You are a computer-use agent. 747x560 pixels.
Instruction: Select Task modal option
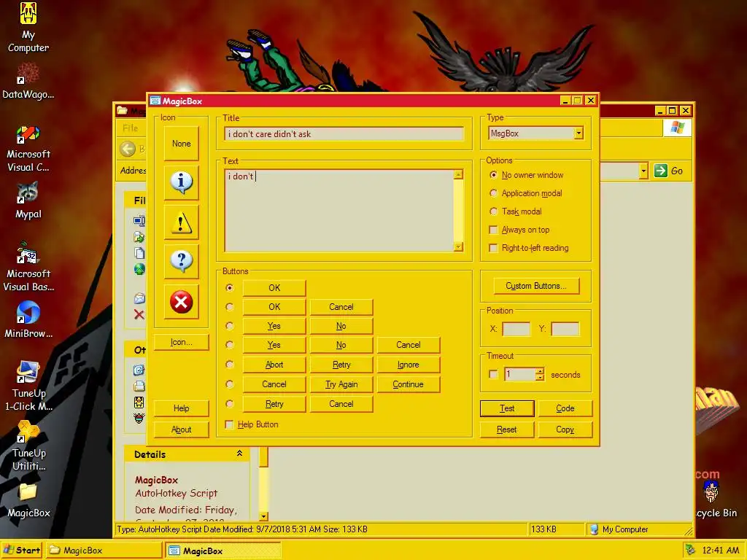[x=494, y=211]
